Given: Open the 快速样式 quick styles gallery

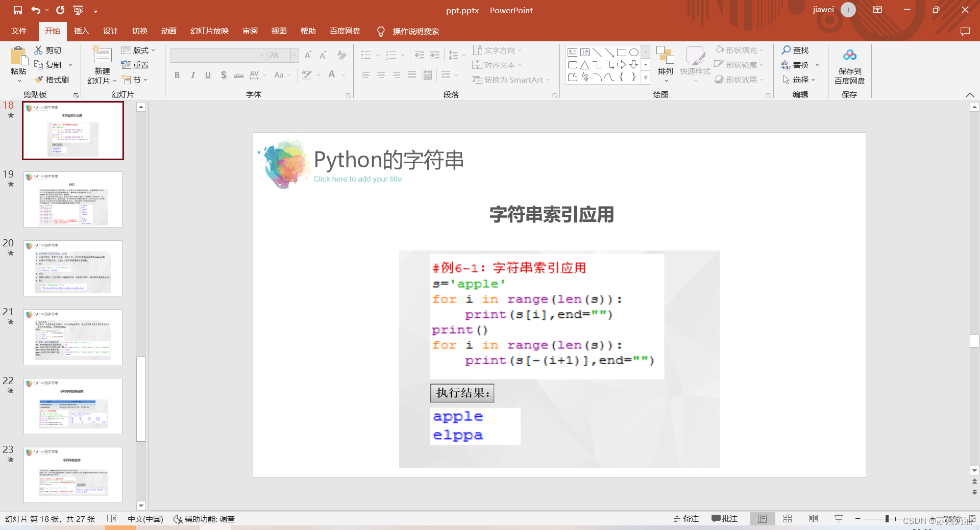Looking at the screenshot, I should coord(695,64).
